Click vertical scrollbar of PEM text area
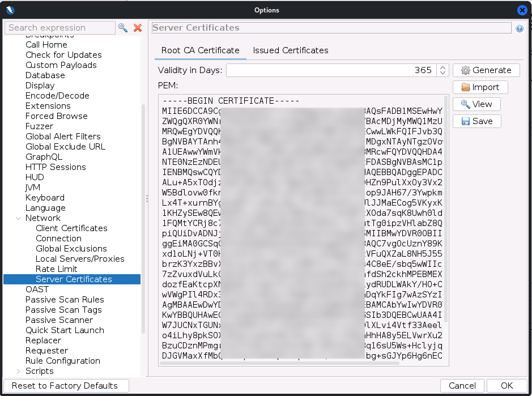Viewport: 532px width, 396px height. pos(446,209)
